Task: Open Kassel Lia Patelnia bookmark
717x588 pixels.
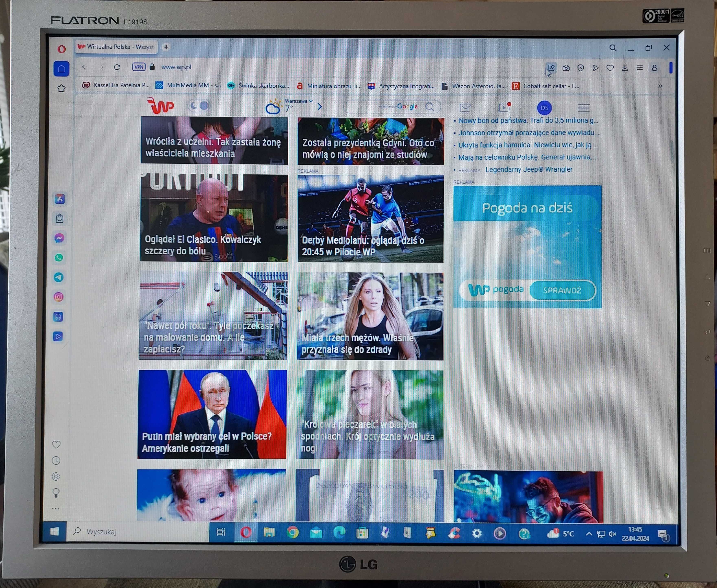Action: [x=116, y=85]
